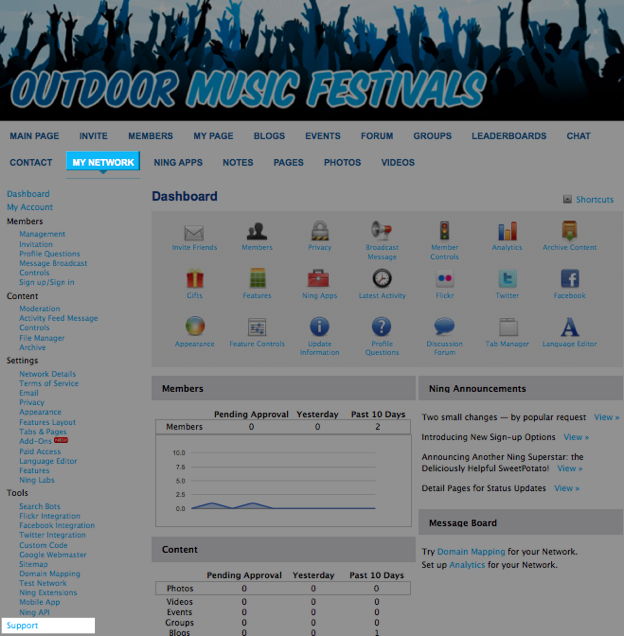Open Moderation under Content
The height and width of the screenshot is (636, 624).
(39, 309)
